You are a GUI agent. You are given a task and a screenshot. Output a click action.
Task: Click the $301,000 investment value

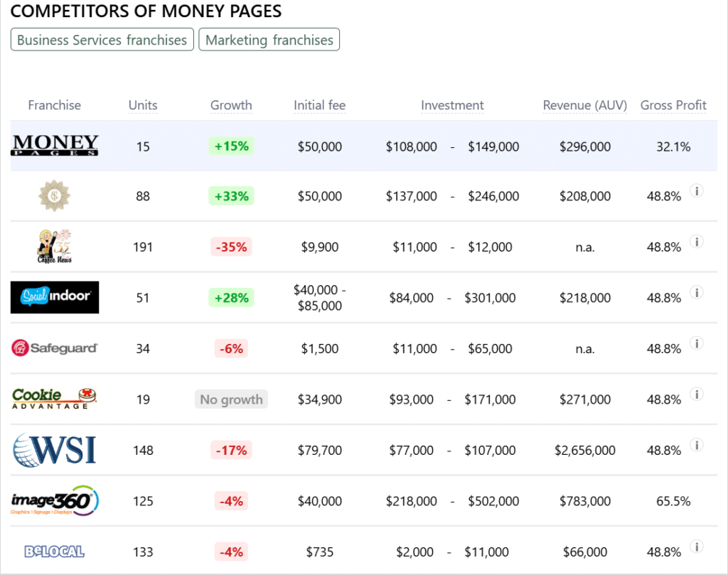pyautogui.click(x=490, y=298)
